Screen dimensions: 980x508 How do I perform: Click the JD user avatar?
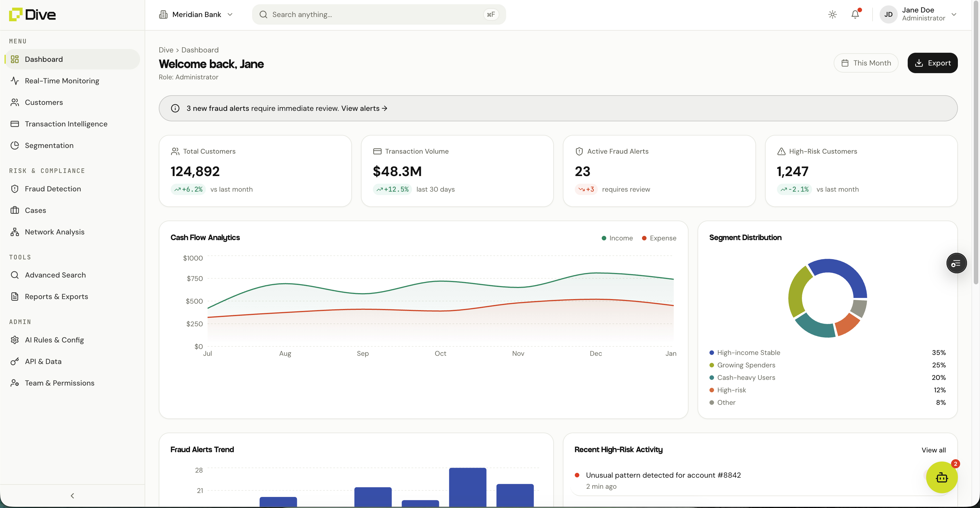pyautogui.click(x=888, y=14)
